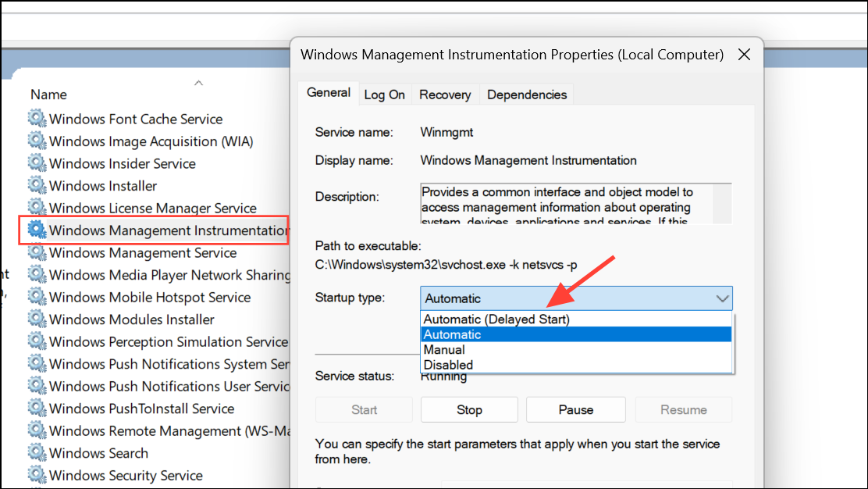Sort services by Name column header
The width and height of the screenshot is (868, 489).
[48, 95]
